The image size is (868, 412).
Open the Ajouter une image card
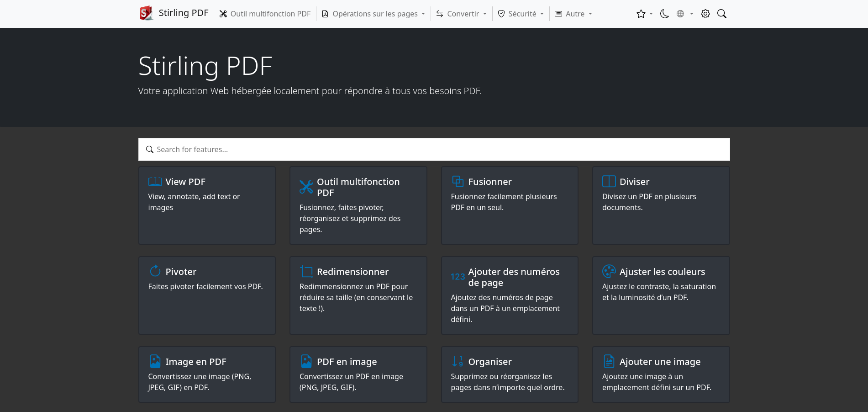point(661,374)
